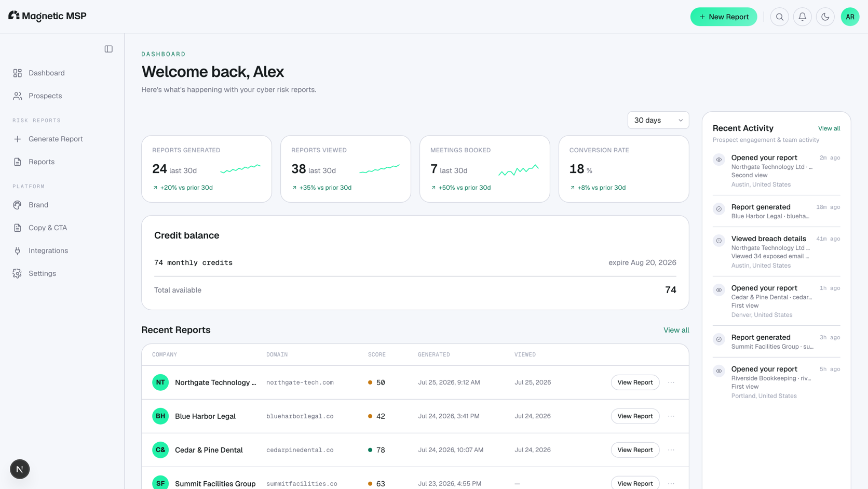Open the round N badge button
Image resolution: width=868 pixels, height=489 pixels.
point(20,469)
